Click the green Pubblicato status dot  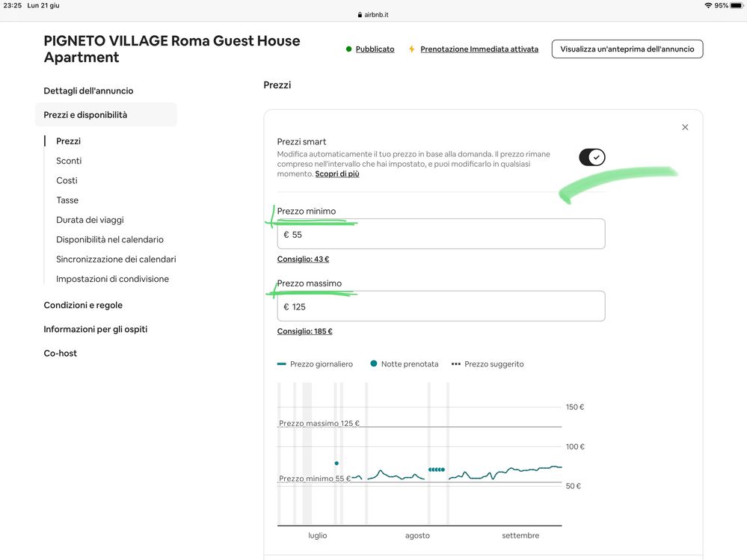point(348,49)
